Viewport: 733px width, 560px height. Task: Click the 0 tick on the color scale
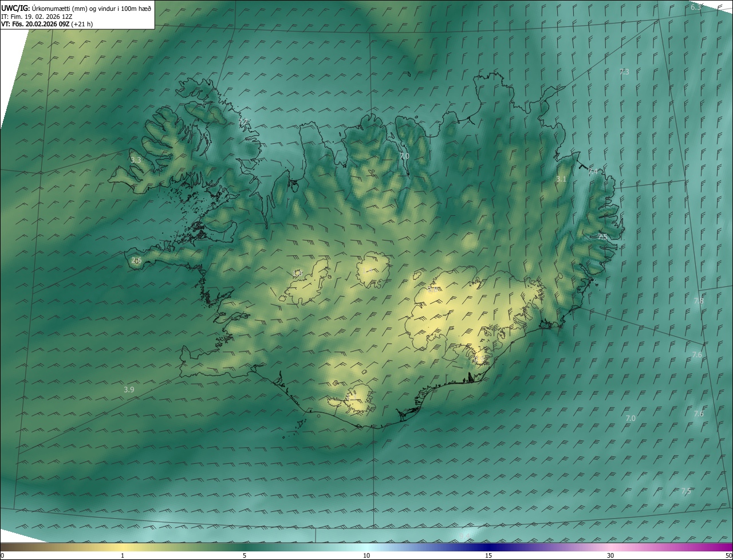[2, 555]
